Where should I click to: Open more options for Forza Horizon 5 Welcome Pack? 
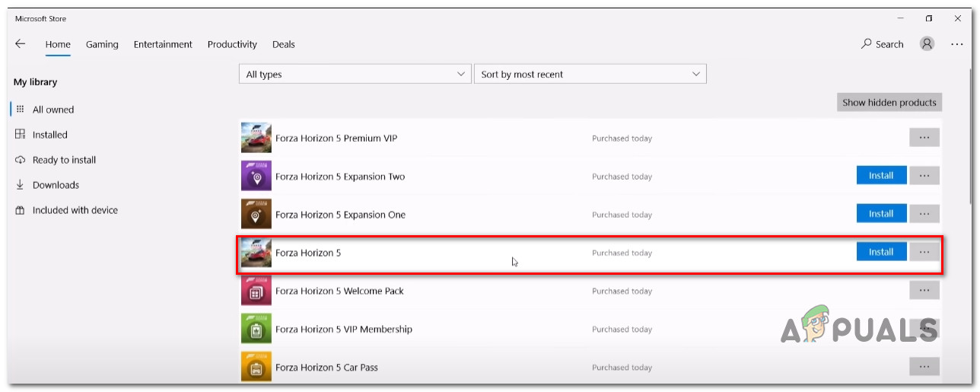tap(924, 290)
